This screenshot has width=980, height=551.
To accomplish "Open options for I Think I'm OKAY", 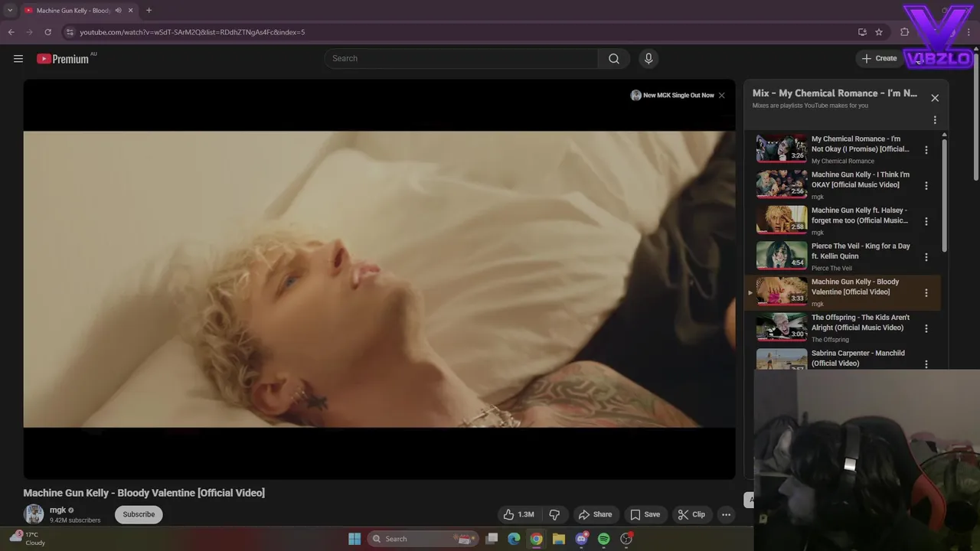I will point(926,186).
